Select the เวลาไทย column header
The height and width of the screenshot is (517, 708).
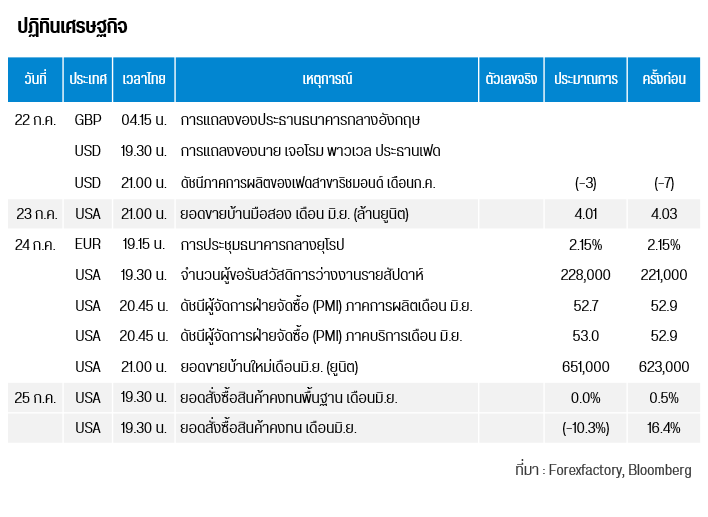tap(143, 78)
